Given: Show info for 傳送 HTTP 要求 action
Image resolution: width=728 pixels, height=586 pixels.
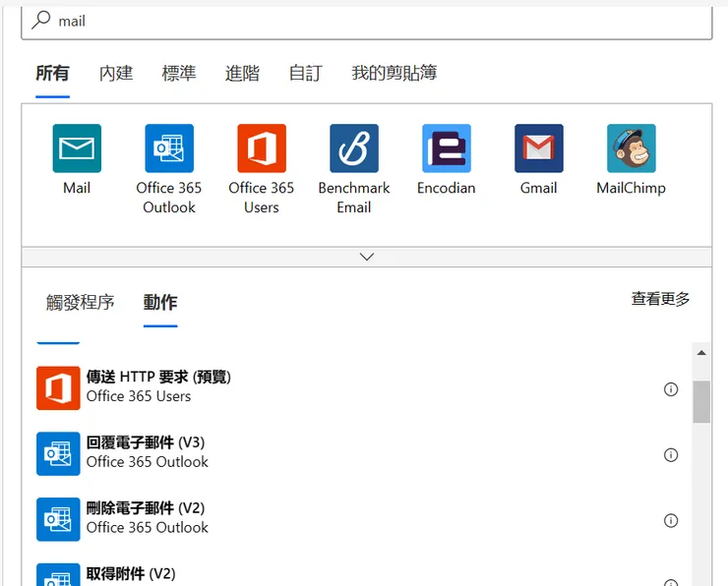Looking at the screenshot, I should coord(670,389).
